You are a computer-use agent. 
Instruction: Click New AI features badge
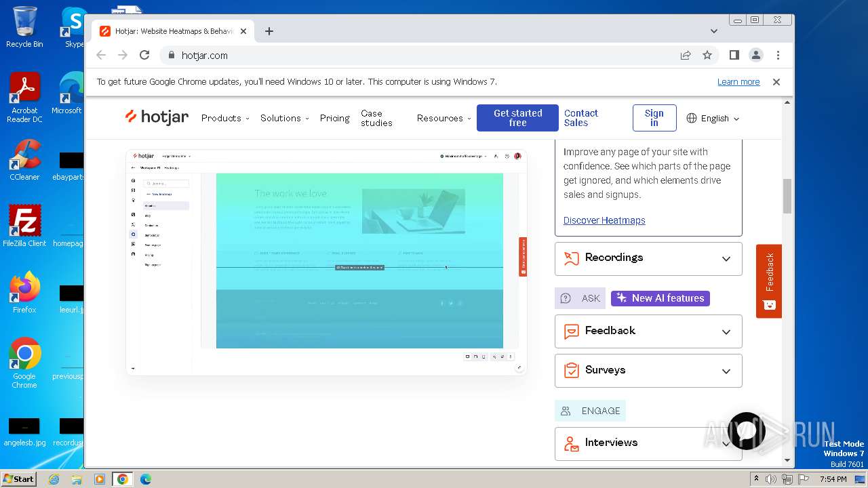(660, 298)
